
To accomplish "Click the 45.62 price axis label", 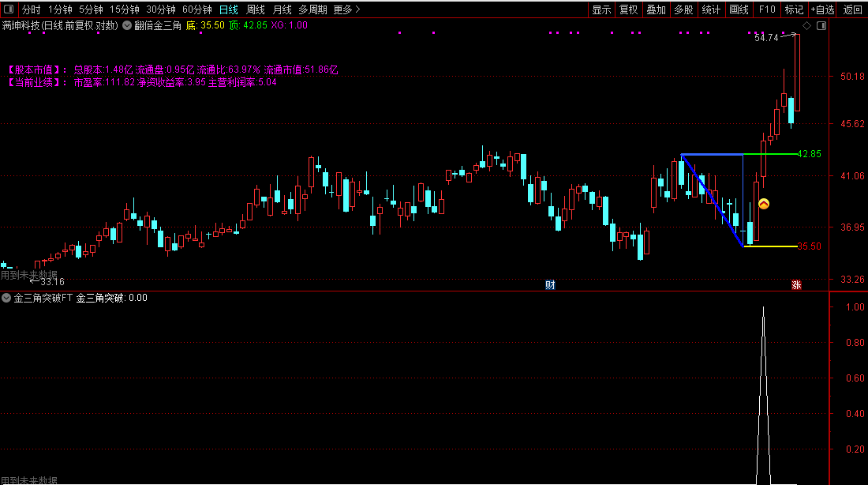I will pos(852,123).
